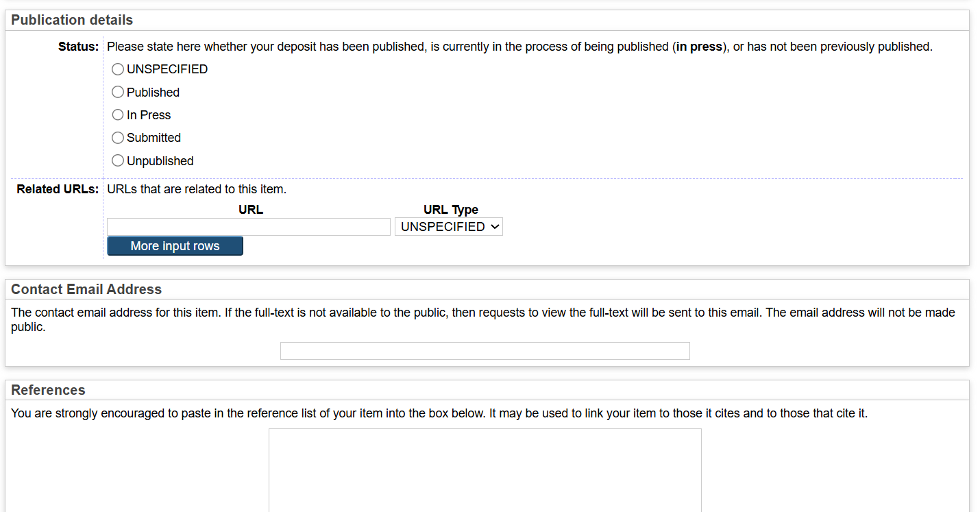Click the References help text about pasting reference list
The image size is (980, 512).
click(439, 414)
